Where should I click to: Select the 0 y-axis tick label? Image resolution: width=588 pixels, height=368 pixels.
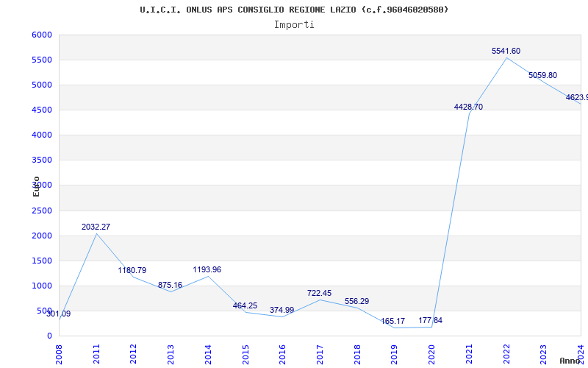(49, 336)
